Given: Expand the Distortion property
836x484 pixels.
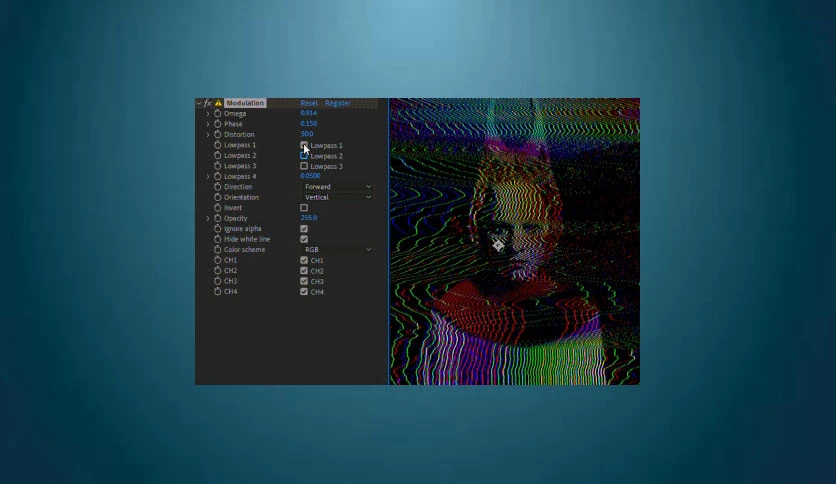Looking at the screenshot, I should pyautogui.click(x=208, y=134).
